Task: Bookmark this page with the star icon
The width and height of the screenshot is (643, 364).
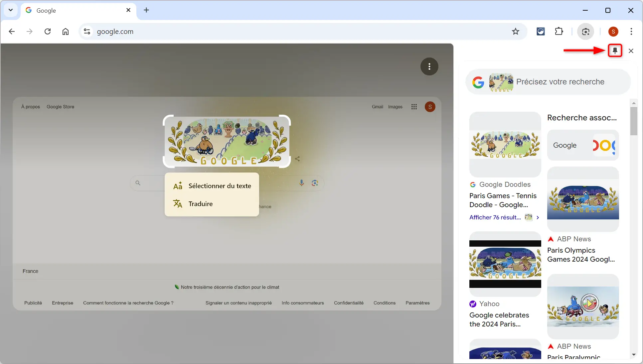Action: click(x=516, y=32)
